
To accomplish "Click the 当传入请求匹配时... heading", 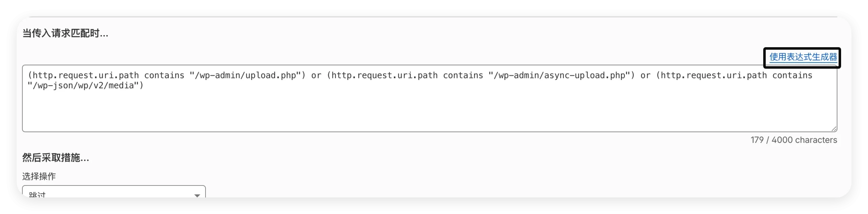I will point(65,33).
